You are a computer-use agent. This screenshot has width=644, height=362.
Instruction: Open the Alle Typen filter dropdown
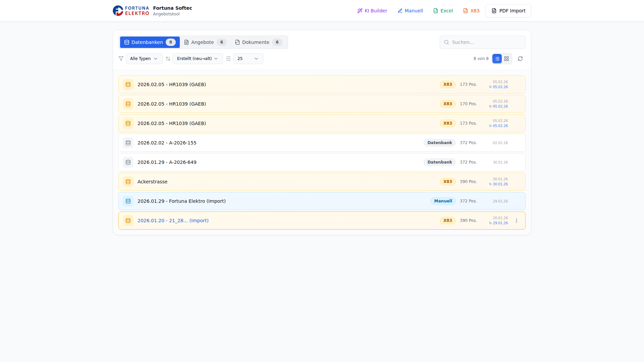point(144,59)
